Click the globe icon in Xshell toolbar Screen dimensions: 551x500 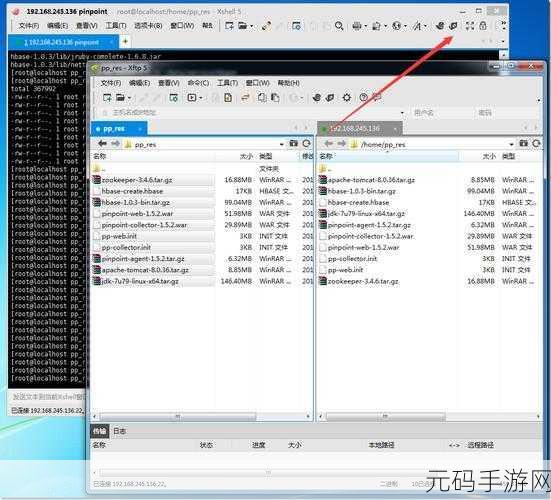pyautogui.click(x=396, y=26)
